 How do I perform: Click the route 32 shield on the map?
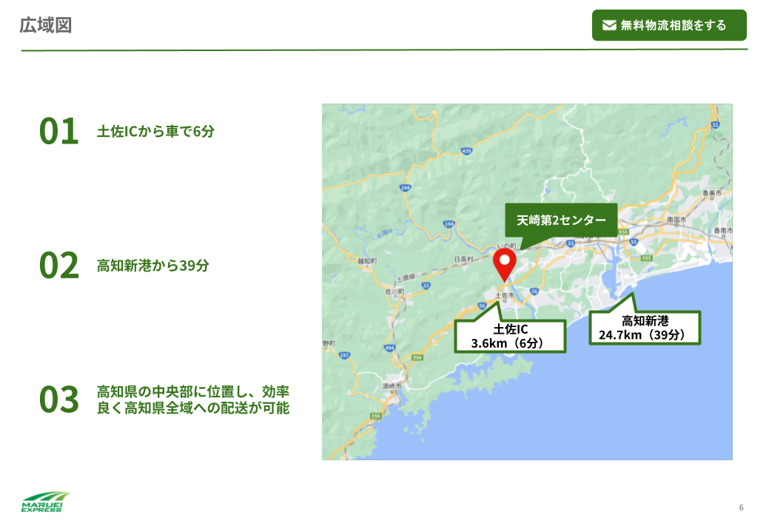[715, 125]
